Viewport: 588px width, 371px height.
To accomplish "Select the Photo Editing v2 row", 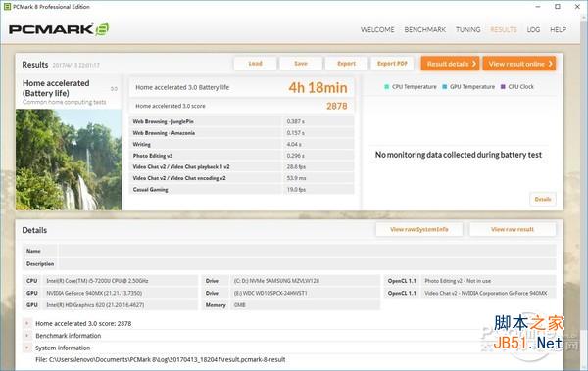I will (242, 155).
